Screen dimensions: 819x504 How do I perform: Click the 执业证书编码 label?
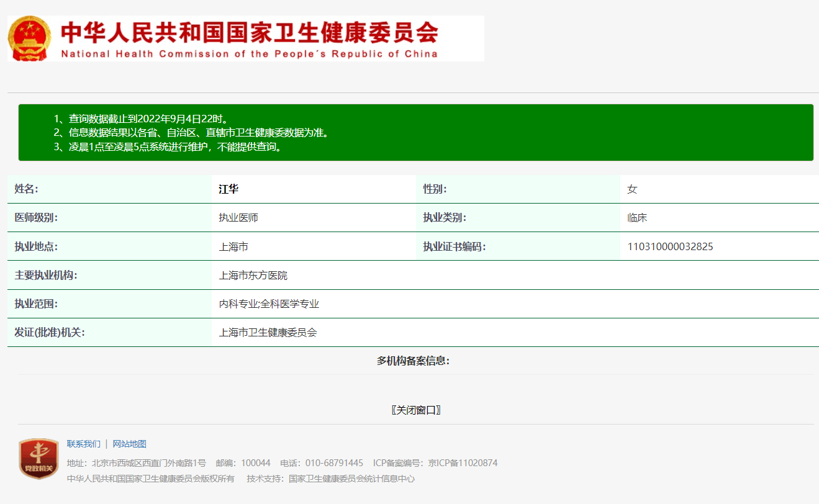(455, 246)
